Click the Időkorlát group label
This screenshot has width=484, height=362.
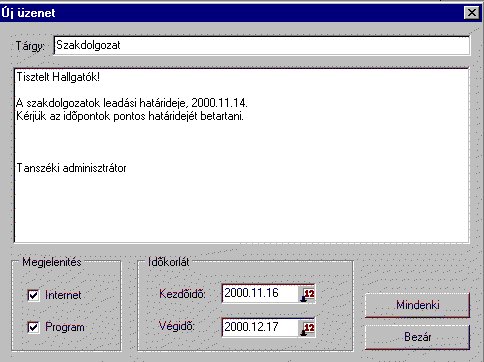point(169,262)
